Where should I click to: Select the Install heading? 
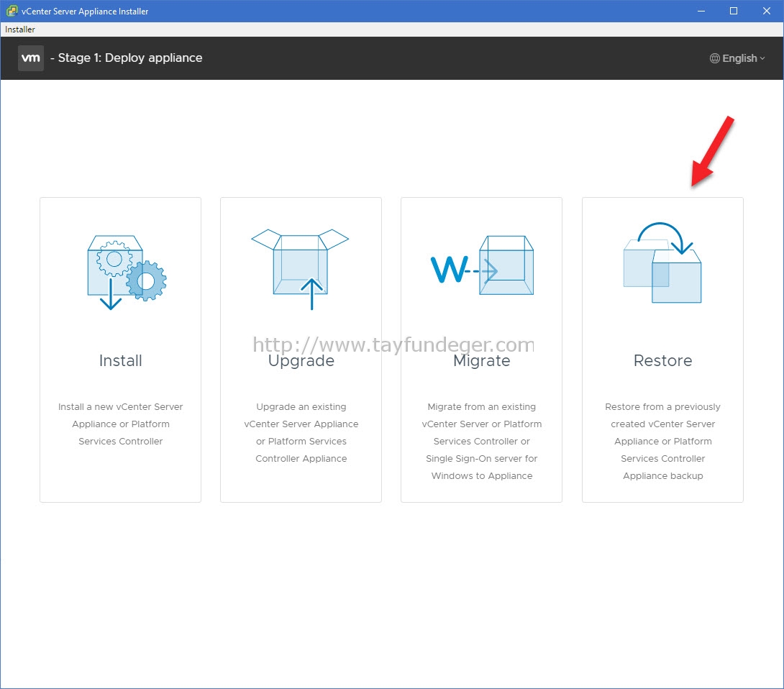coord(121,360)
